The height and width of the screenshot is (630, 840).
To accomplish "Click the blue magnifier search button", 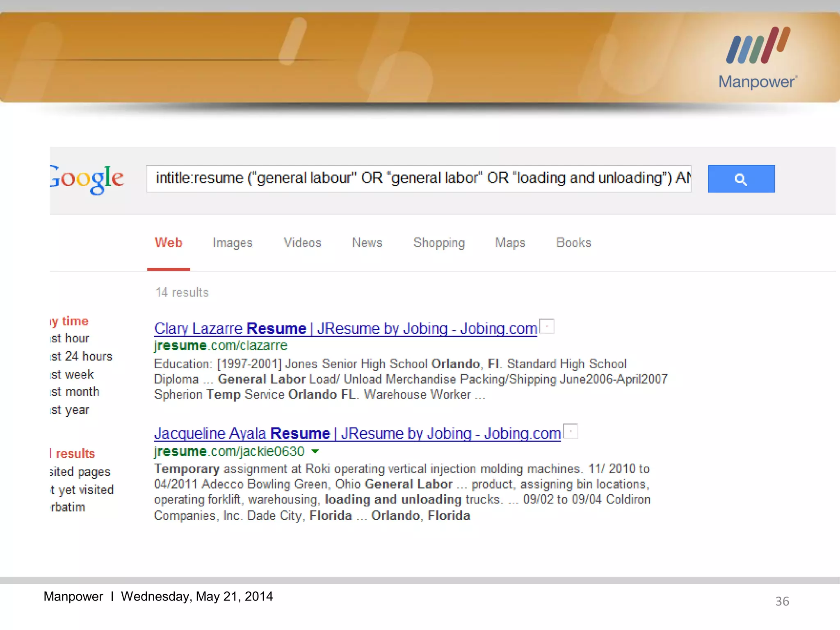I will [741, 179].
